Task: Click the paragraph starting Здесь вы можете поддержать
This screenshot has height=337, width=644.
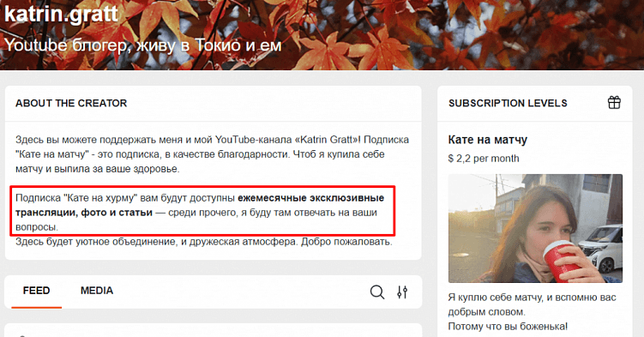Action: 212,154
